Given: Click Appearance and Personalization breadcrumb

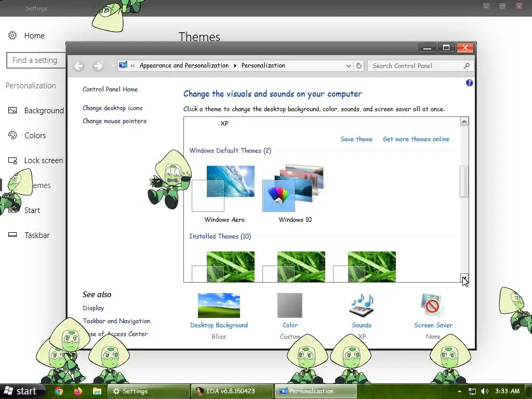Looking at the screenshot, I should click(x=184, y=65).
